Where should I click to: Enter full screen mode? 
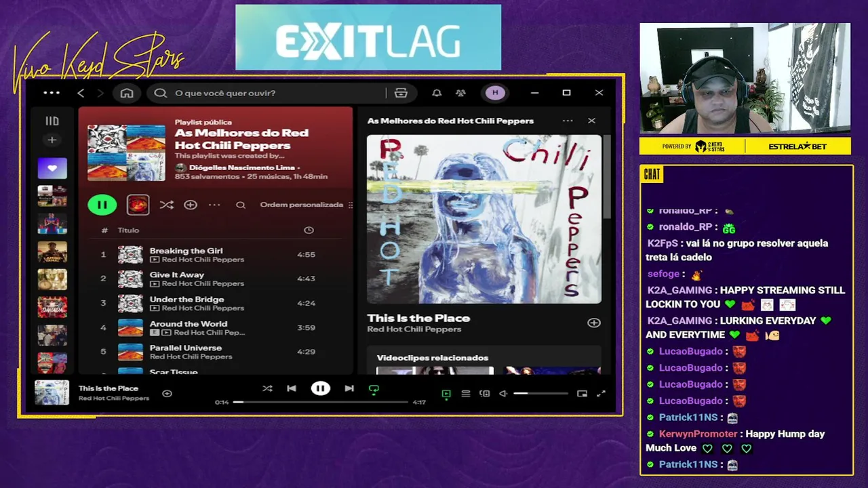(601, 393)
